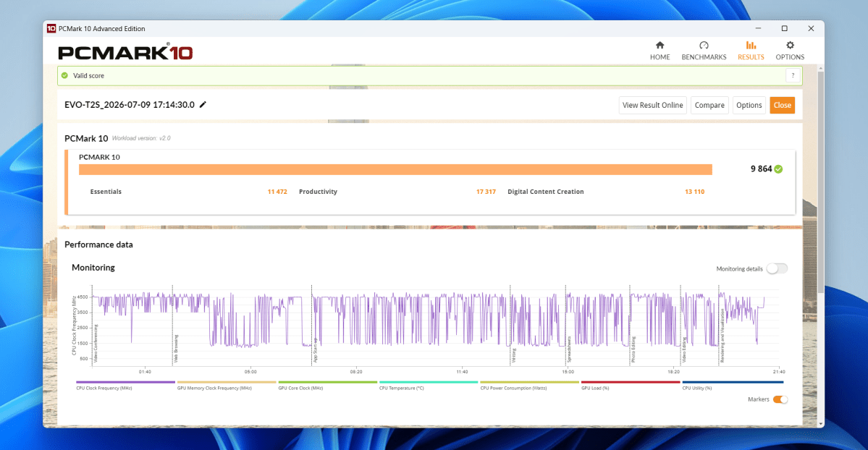The width and height of the screenshot is (868, 450).
Task: Click the PCMark 10 app icon in title bar
Action: coord(51,28)
